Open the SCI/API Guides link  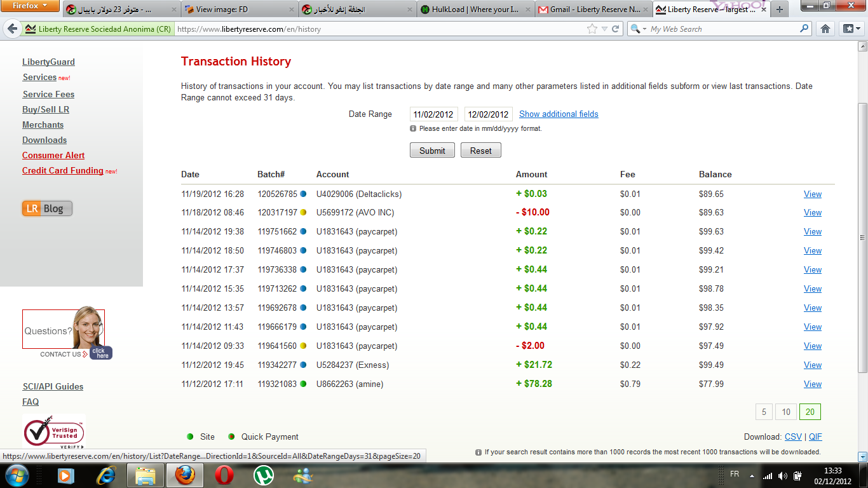point(53,386)
